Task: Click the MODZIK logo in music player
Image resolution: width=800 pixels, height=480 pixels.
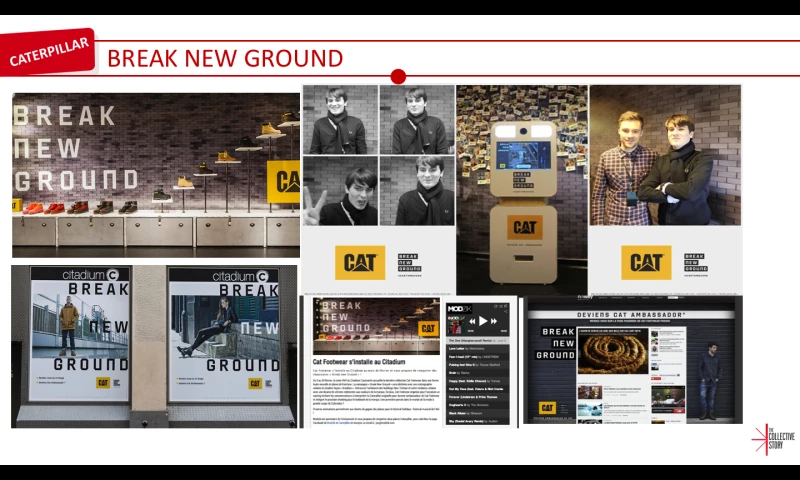Action: 460,308
